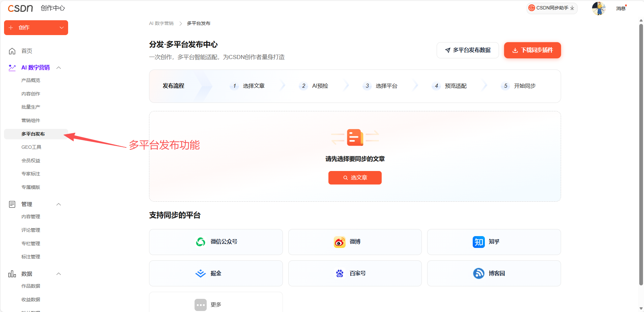Open 营销组件 in sidebar
Screen dimensions: 644x312
[x=31, y=120]
